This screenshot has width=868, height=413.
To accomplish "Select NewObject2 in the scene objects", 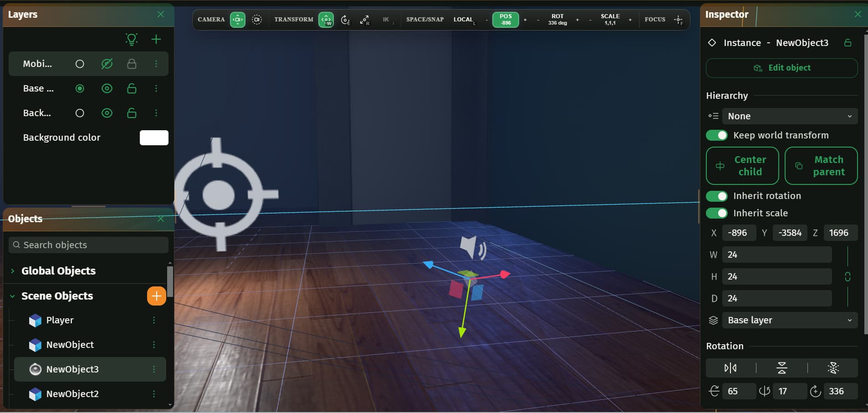I will point(72,394).
